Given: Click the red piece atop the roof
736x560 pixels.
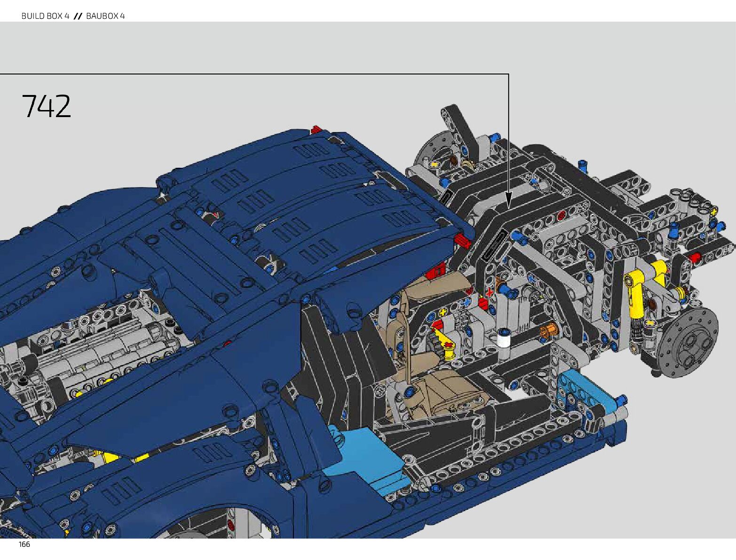Looking at the screenshot, I should tap(316, 129).
